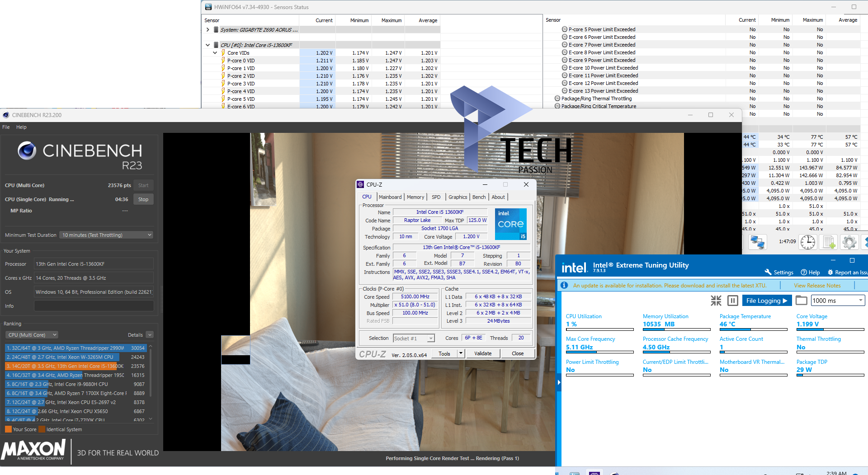
Task: Click the View Release Notes link
Action: (817, 285)
